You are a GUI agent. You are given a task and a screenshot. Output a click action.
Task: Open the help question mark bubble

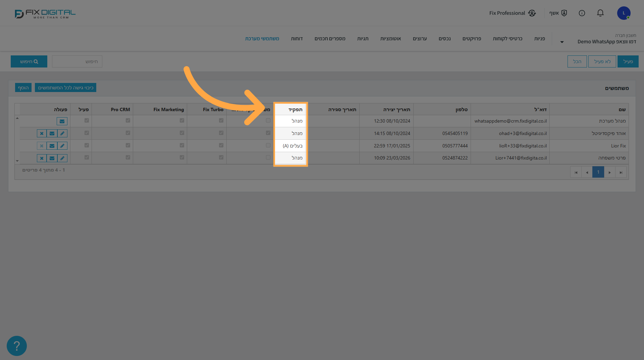pyautogui.click(x=17, y=346)
